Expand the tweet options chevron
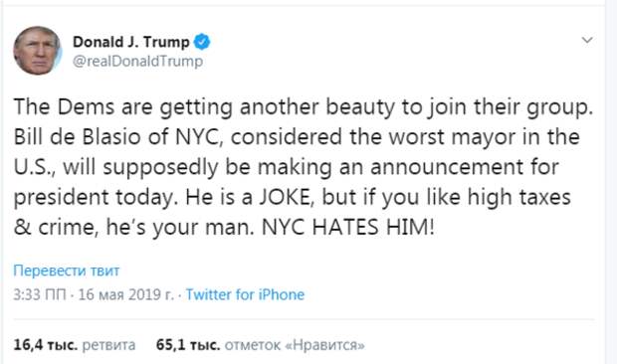 587,40
